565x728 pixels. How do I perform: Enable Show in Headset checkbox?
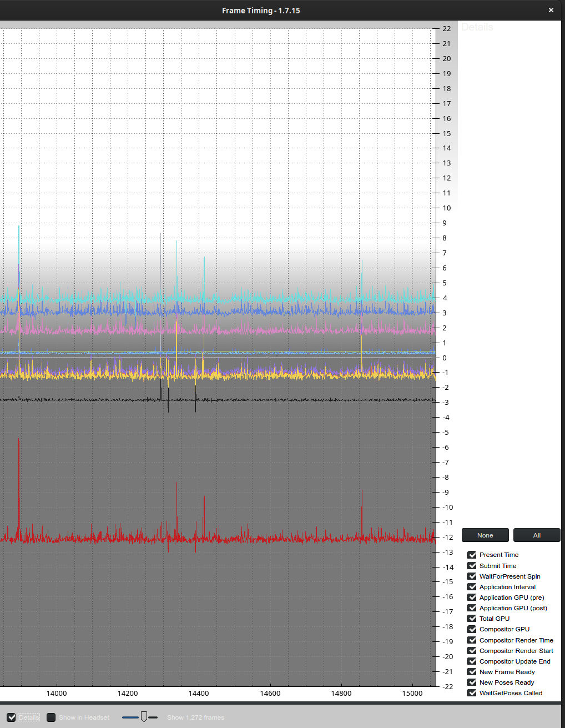tap(51, 717)
